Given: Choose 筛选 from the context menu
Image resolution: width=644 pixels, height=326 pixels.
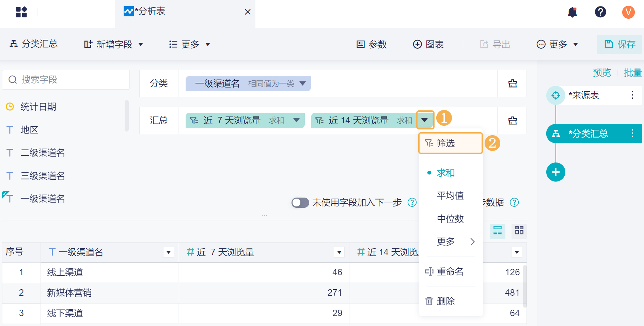Looking at the screenshot, I should click(x=445, y=143).
